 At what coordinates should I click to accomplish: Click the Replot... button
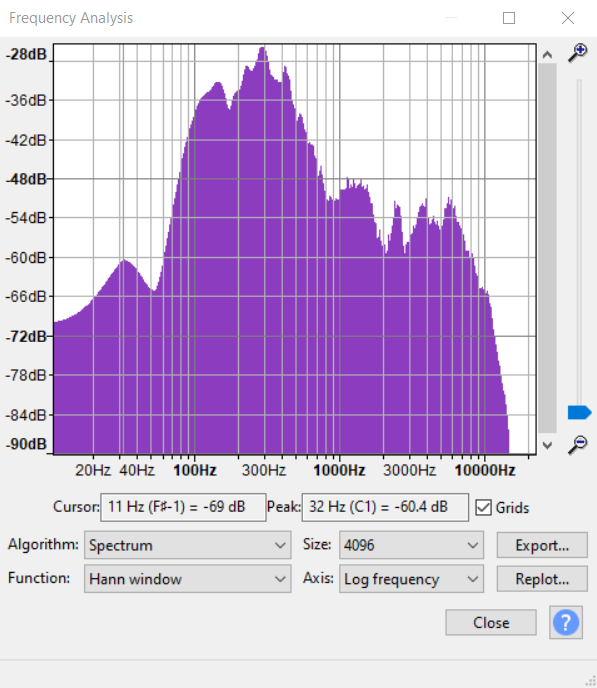tap(542, 579)
